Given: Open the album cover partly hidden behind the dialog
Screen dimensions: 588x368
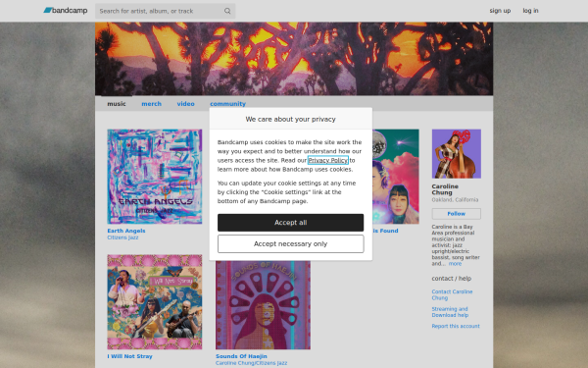Looking at the screenshot, I should click(396, 177).
